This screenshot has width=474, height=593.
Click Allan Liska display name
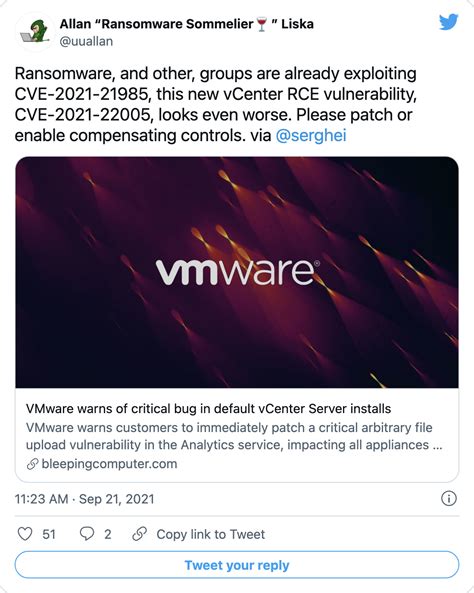click(x=186, y=24)
